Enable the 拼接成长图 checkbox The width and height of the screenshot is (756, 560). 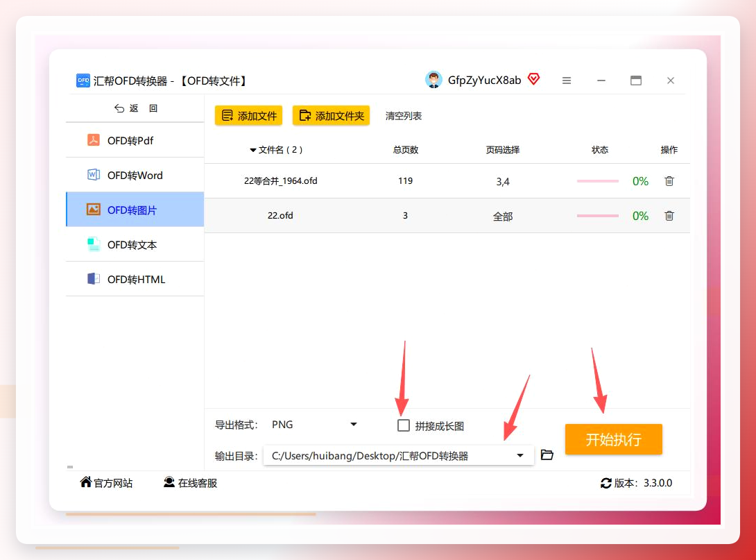(x=404, y=425)
